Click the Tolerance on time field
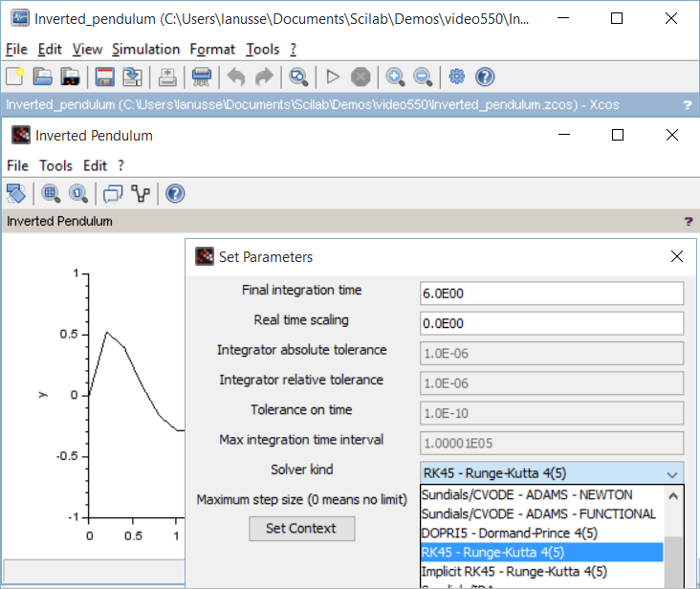700x589 pixels. tap(552, 413)
